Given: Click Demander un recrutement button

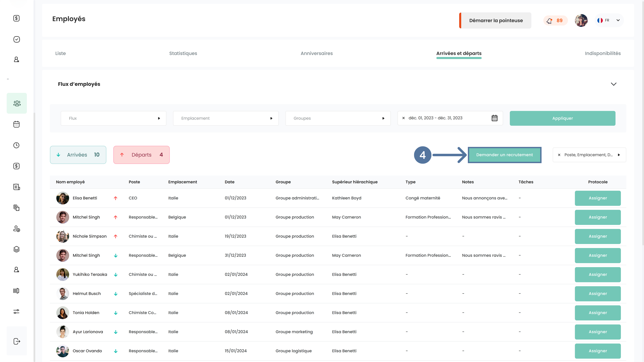Looking at the screenshot, I should click(x=504, y=155).
